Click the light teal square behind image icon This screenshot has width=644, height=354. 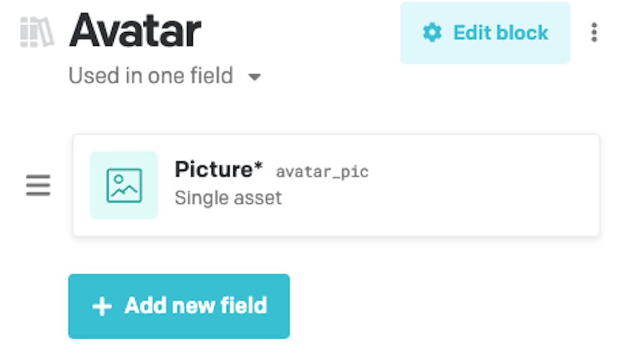pyautogui.click(x=124, y=185)
